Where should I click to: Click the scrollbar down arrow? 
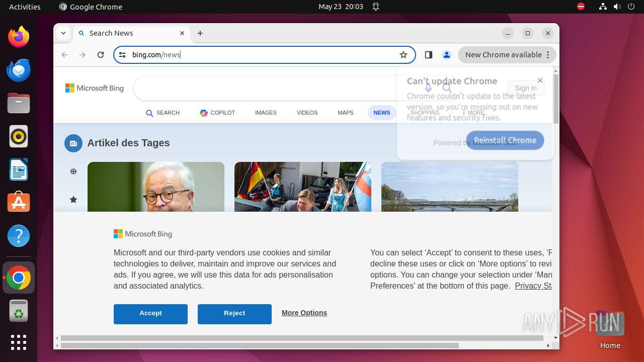555,338
